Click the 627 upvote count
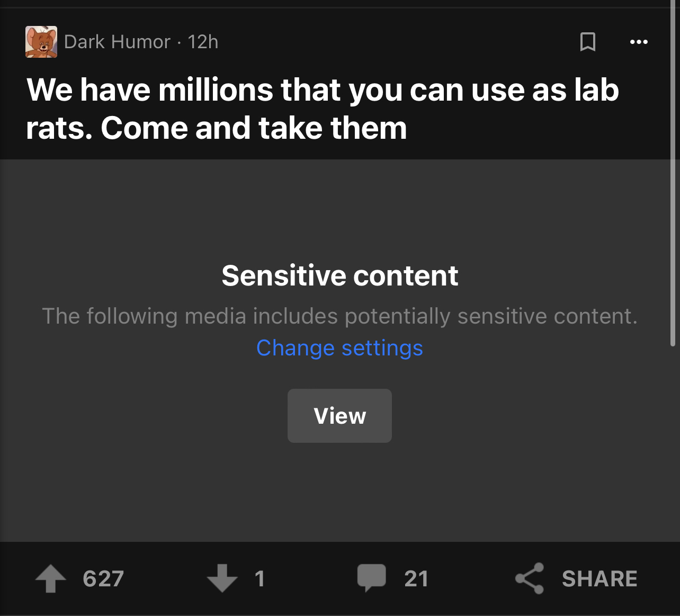 pos(103,578)
